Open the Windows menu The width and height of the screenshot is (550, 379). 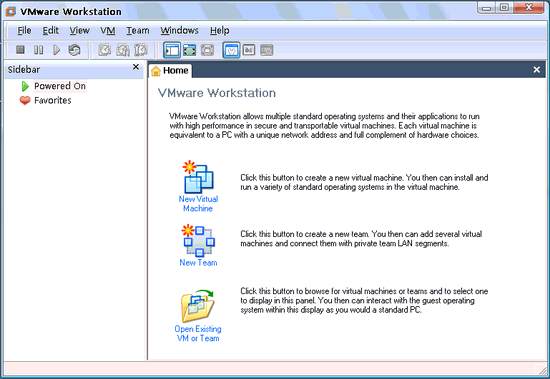179,31
